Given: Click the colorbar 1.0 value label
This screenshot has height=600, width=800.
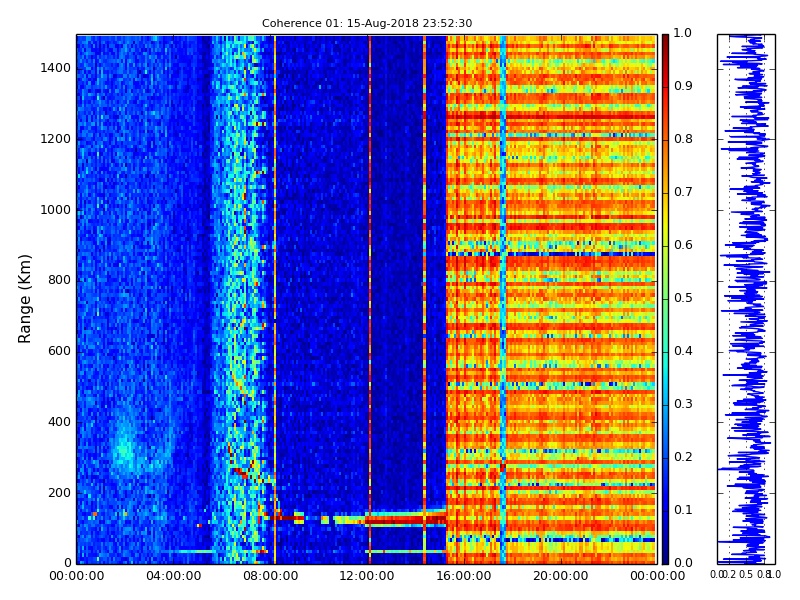Looking at the screenshot, I should 683,33.
